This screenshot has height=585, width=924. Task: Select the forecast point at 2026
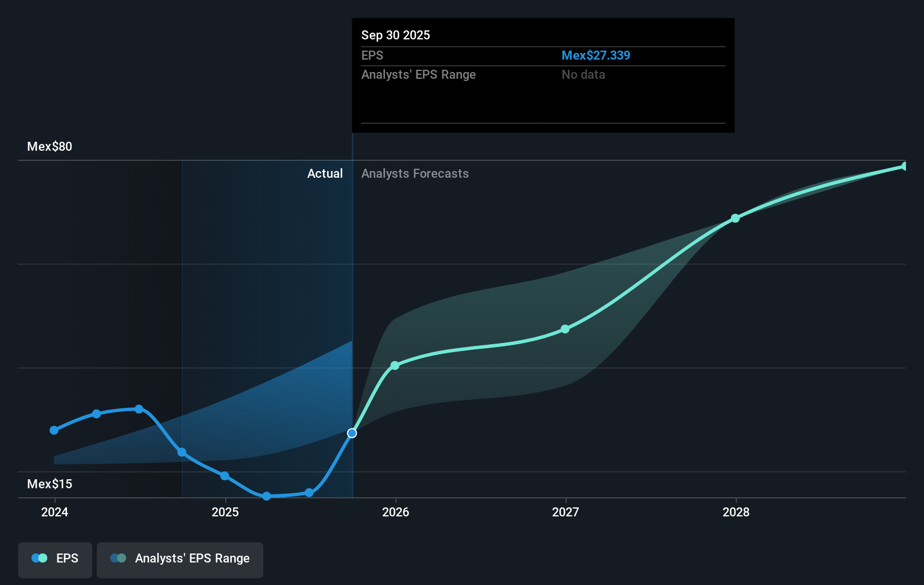[x=395, y=366]
